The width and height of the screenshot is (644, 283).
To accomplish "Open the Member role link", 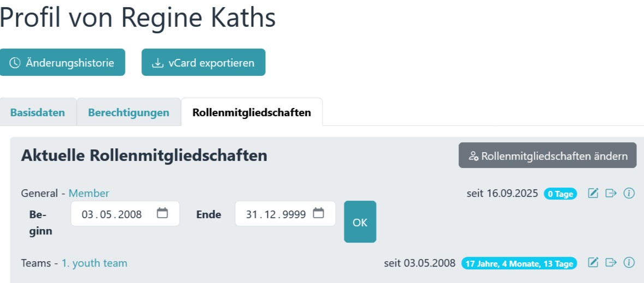I will tap(89, 193).
